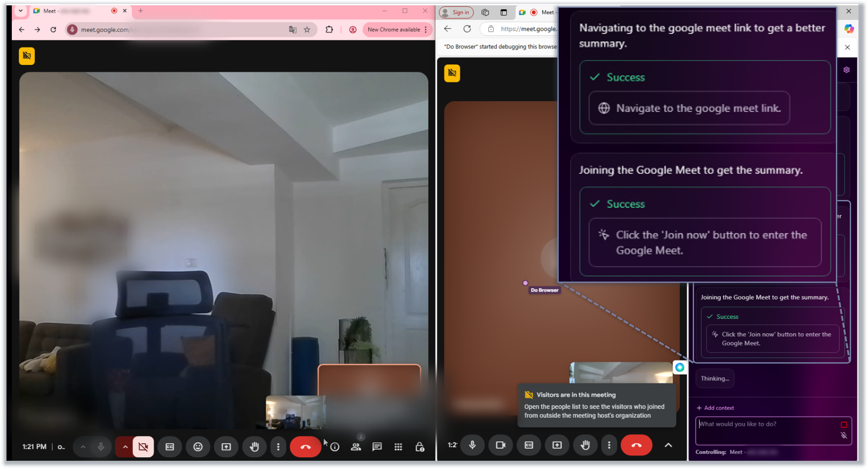Expand audio settings arrow beside microphone
Screen dimensions: 868x469
tap(83, 446)
